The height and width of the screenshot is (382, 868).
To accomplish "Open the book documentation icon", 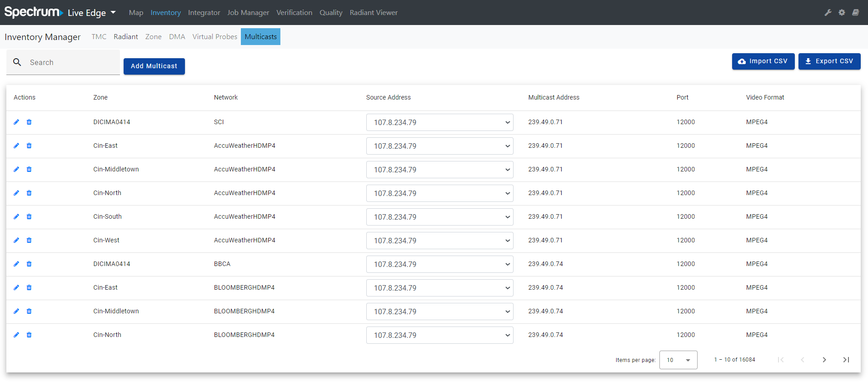I will [855, 13].
